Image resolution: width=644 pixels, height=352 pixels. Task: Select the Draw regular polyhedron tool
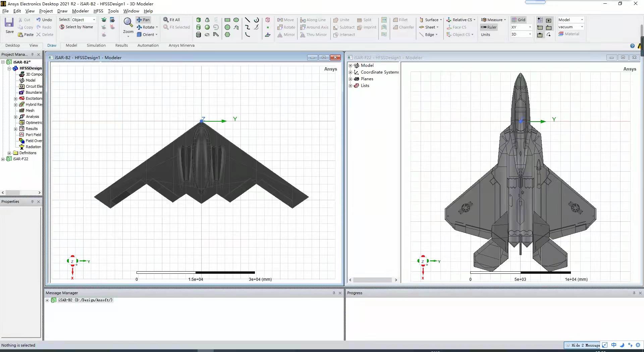[199, 35]
